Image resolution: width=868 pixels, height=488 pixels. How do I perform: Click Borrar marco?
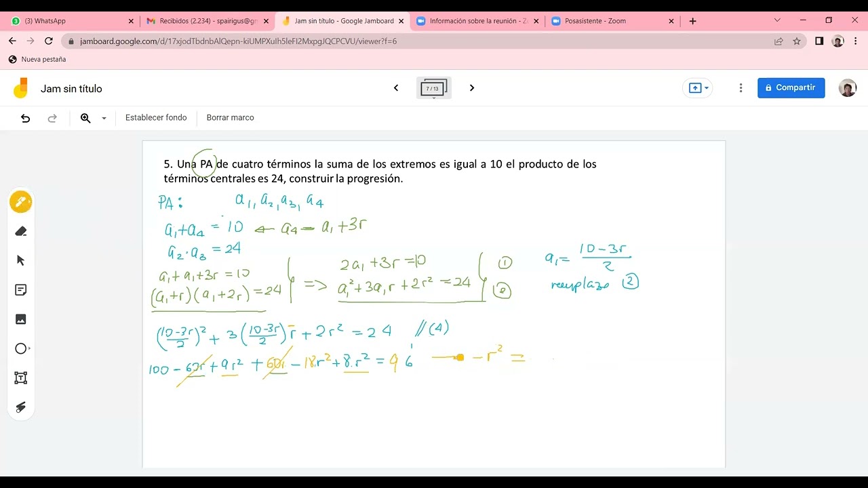(231, 118)
